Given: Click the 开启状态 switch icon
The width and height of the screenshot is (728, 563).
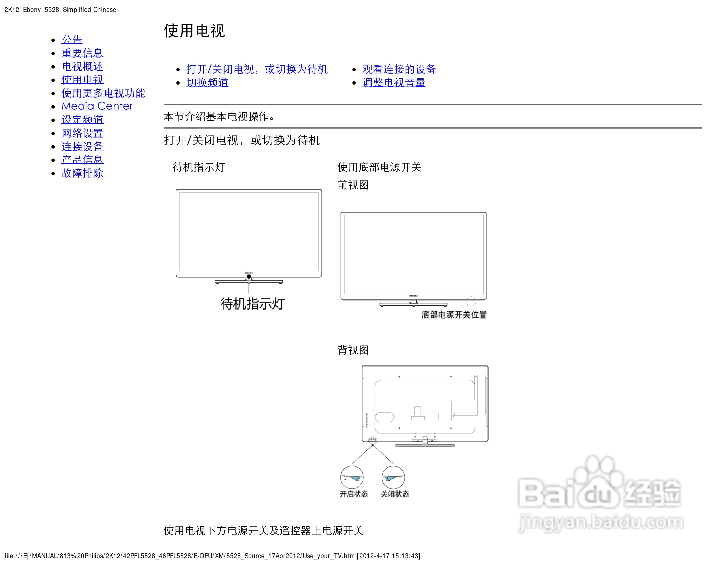Looking at the screenshot, I should 352,477.
